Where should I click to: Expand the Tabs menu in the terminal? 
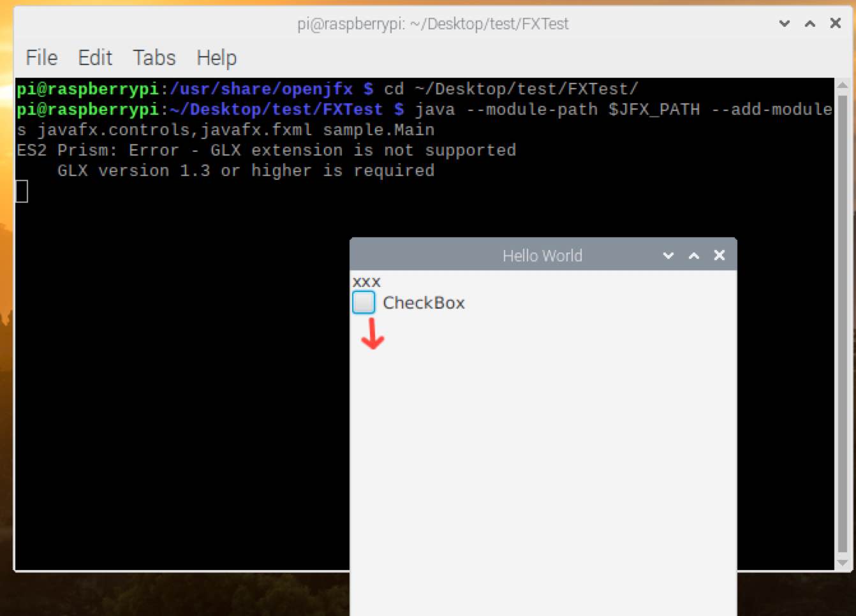[x=154, y=57]
